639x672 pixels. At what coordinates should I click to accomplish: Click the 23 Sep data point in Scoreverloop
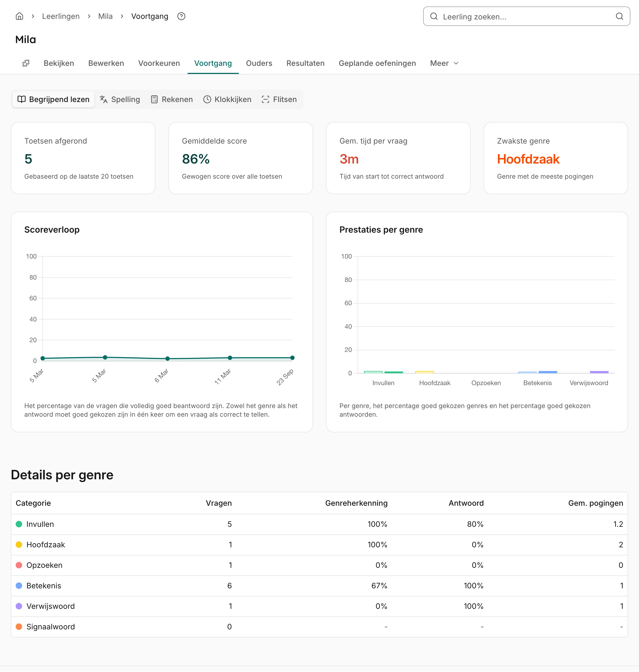click(292, 358)
